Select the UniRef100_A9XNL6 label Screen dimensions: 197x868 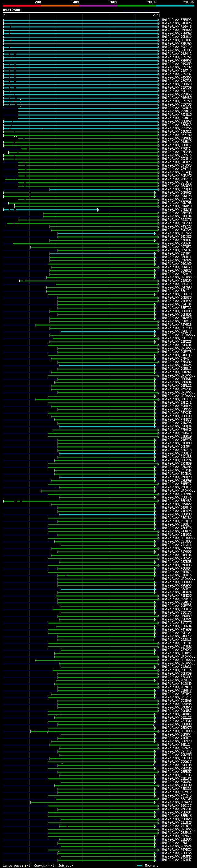pyautogui.click(x=177, y=118)
